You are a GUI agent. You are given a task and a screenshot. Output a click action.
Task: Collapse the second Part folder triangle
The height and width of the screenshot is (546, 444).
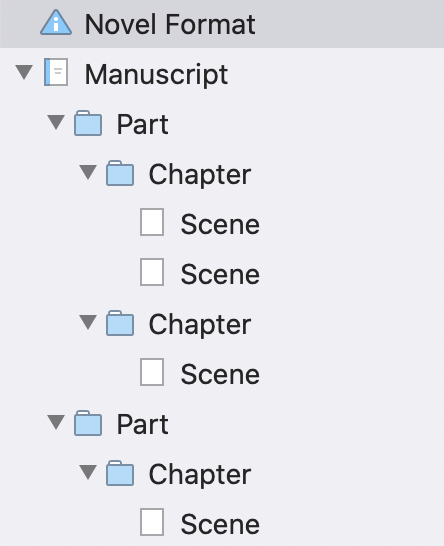[x=56, y=422]
